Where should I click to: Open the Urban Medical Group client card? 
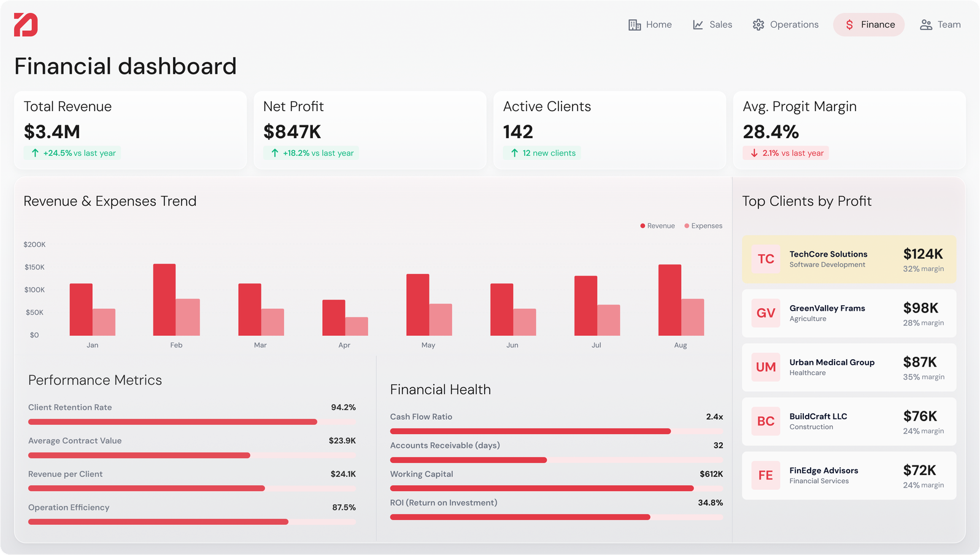849,367
